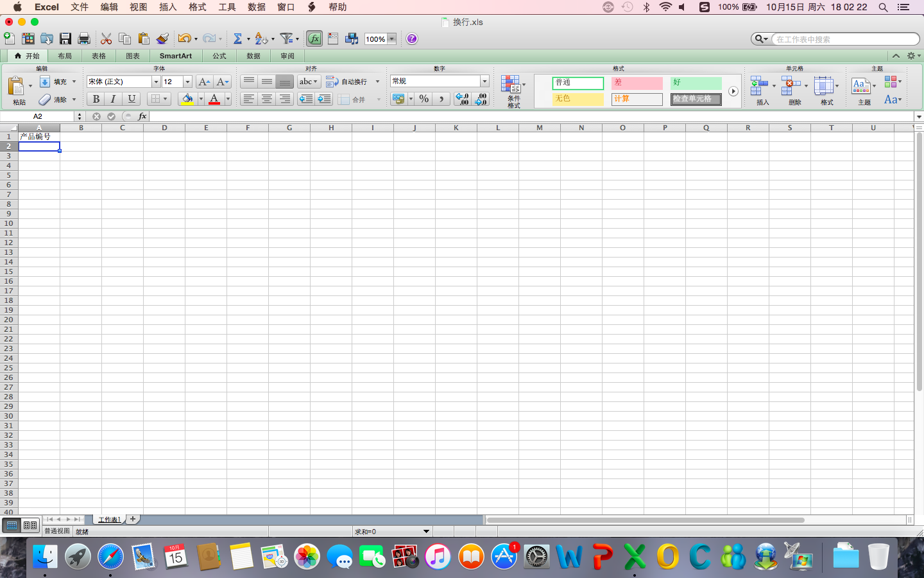The width and height of the screenshot is (924, 578).
Task: Increase indent in alignment group
Action: [324, 99]
